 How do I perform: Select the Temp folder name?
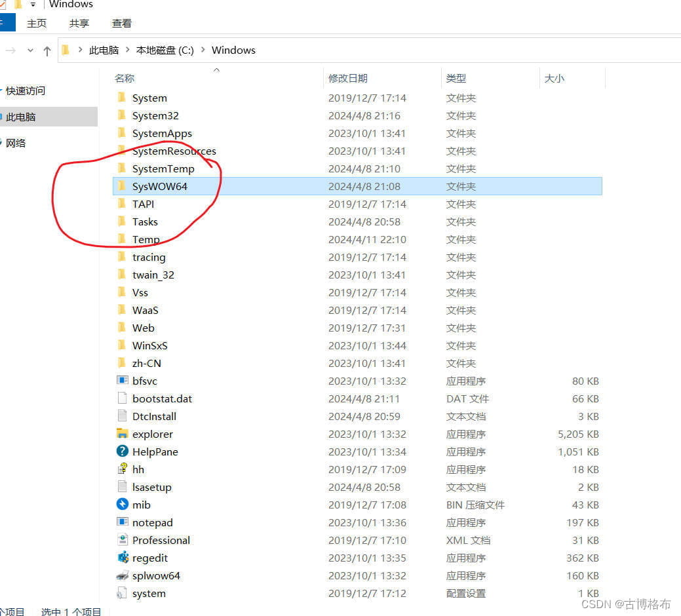tap(146, 240)
